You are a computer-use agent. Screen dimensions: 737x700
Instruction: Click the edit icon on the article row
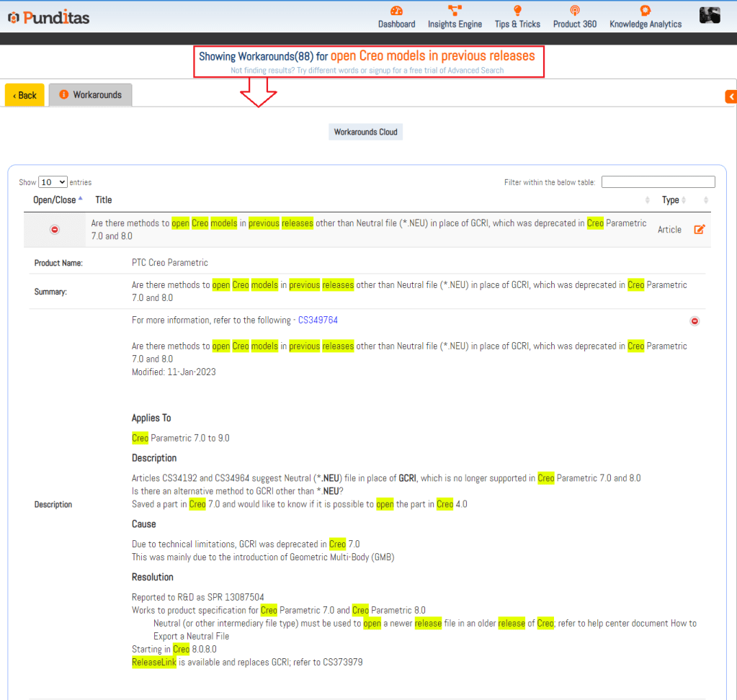click(699, 230)
